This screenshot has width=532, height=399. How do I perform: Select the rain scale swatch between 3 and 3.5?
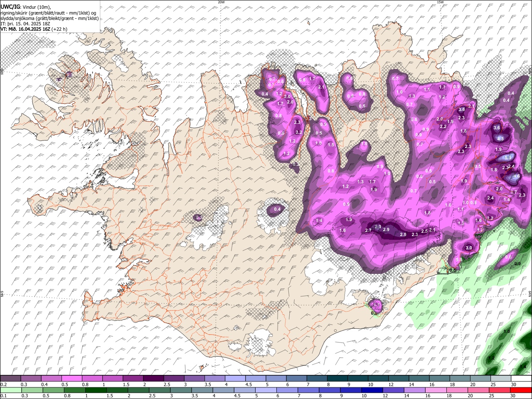click(181, 390)
